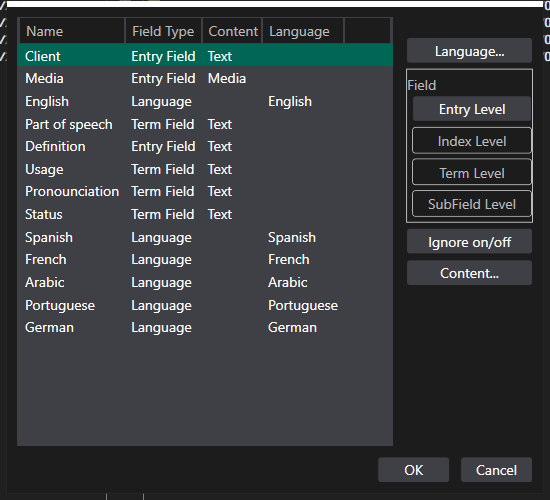Select the English language row

click(205, 101)
